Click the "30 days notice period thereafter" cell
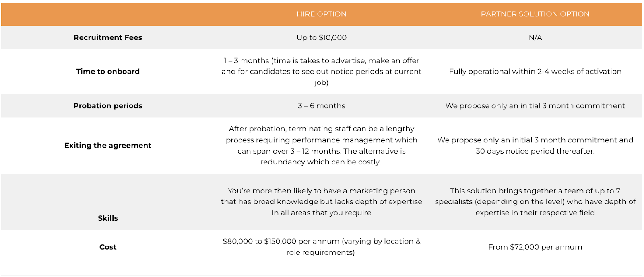The width and height of the screenshot is (644, 277). [x=535, y=146]
